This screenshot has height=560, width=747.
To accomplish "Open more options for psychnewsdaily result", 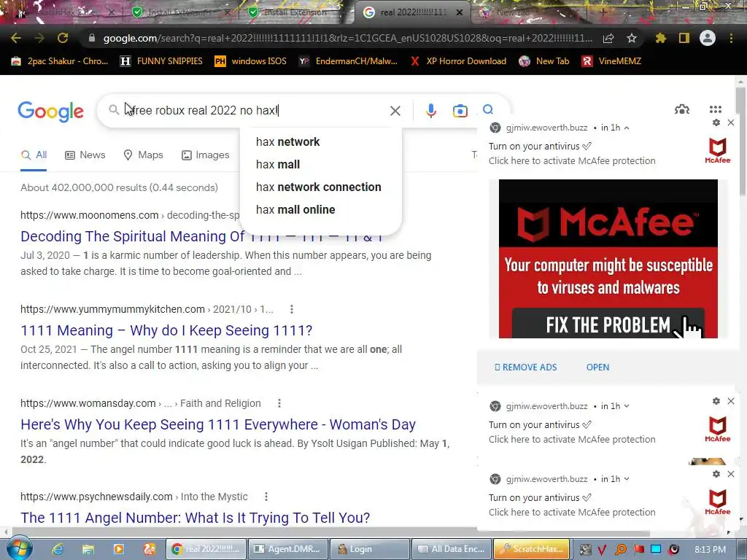I will click(266, 497).
